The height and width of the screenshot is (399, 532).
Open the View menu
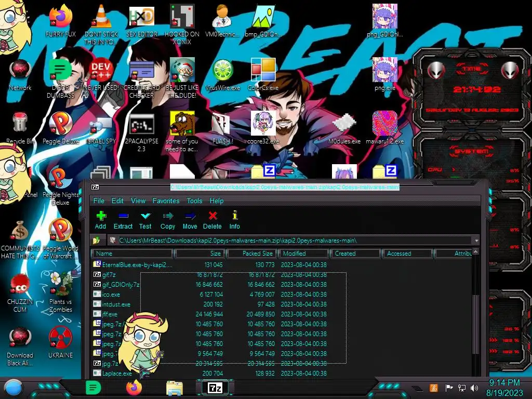tap(138, 201)
